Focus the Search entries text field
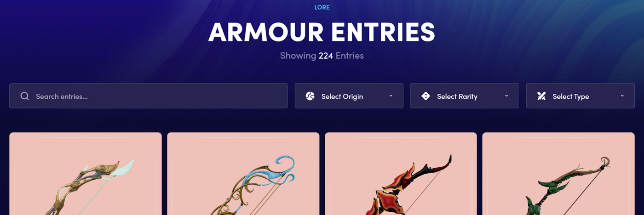Viewport: 644px width, 215px height. click(x=149, y=96)
